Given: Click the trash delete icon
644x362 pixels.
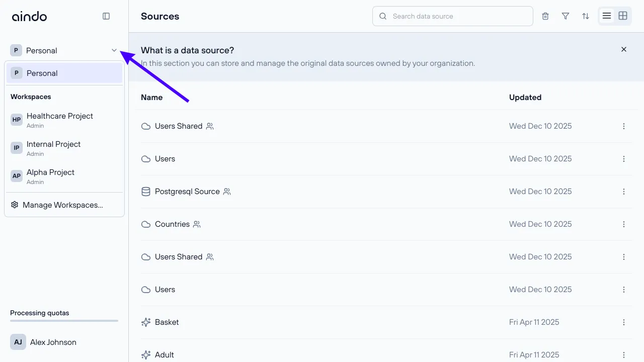Looking at the screenshot, I should pos(545,16).
